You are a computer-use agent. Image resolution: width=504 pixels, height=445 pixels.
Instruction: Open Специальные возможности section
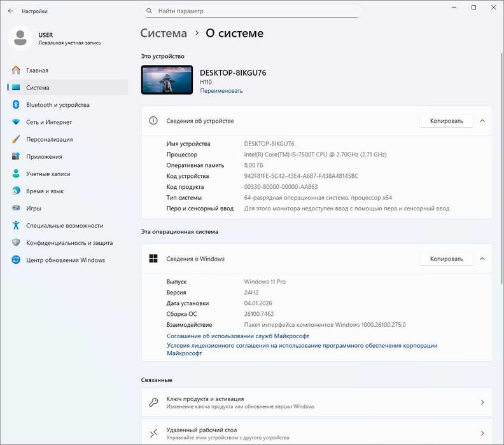68,226
